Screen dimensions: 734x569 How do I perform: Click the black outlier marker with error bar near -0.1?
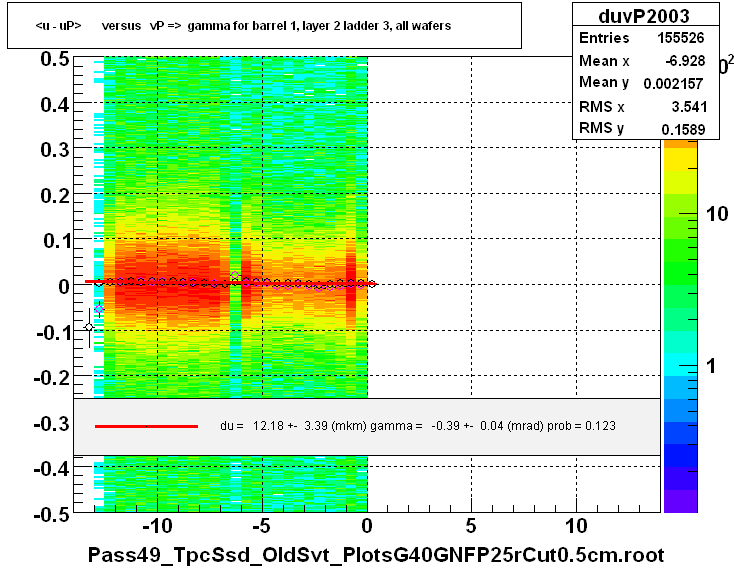[x=89, y=327]
